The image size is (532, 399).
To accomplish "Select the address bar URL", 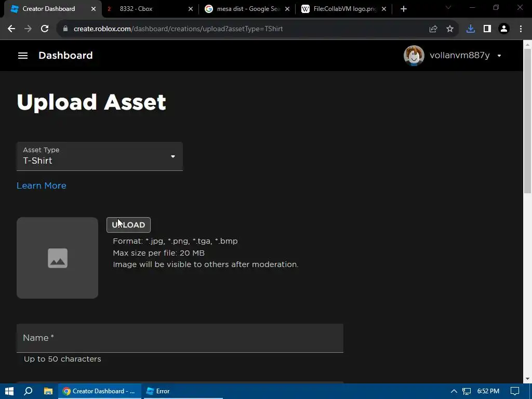I will point(178,29).
